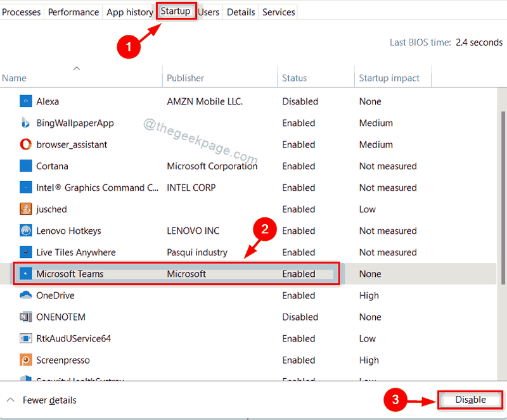
Task: Click the ONENOTEM icon
Action: (26, 317)
